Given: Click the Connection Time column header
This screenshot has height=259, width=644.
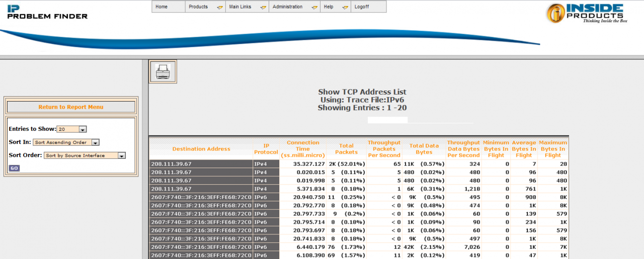Looking at the screenshot, I should pyautogui.click(x=302, y=149).
